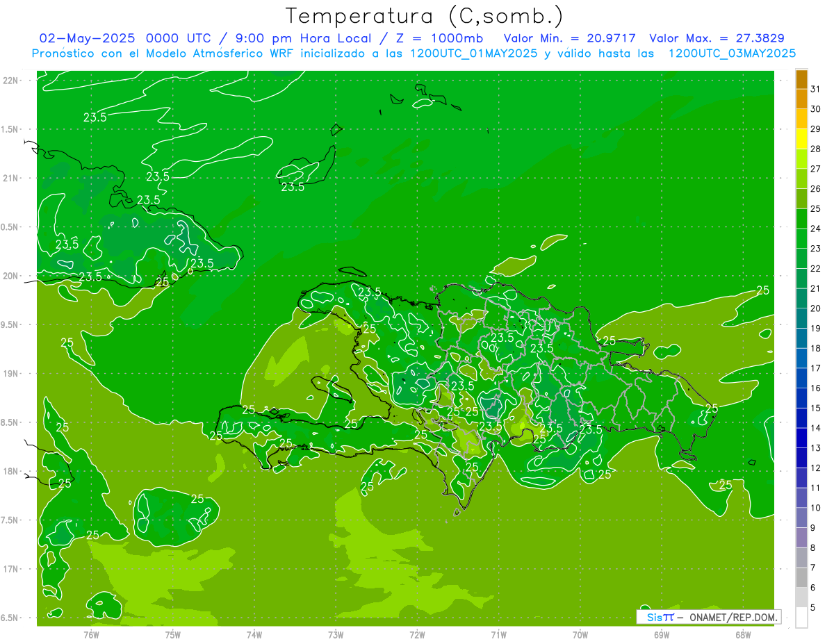Click the '13' value on the color scale
Image resolution: width=834 pixels, height=644 pixels.
pos(816,447)
